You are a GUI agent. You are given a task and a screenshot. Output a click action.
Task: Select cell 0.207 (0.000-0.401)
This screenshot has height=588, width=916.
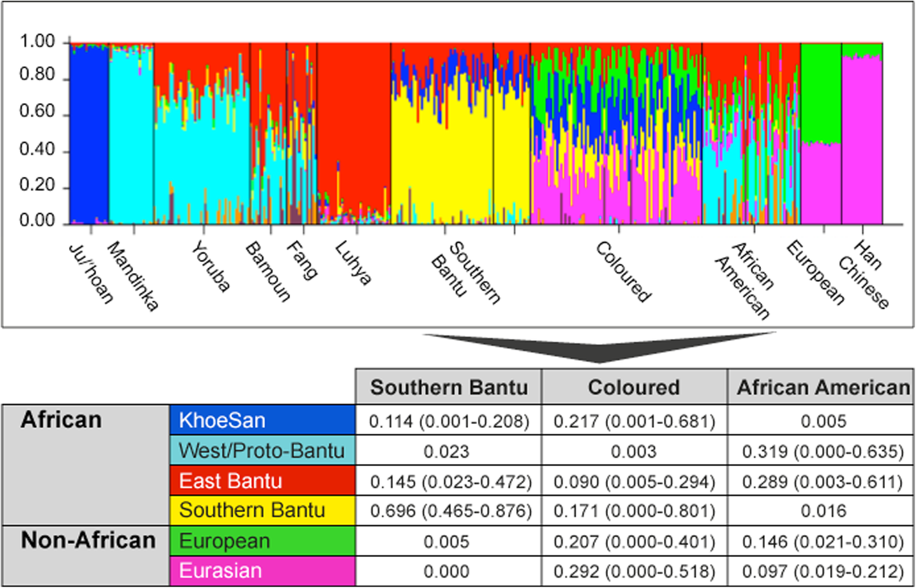tap(634, 542)
